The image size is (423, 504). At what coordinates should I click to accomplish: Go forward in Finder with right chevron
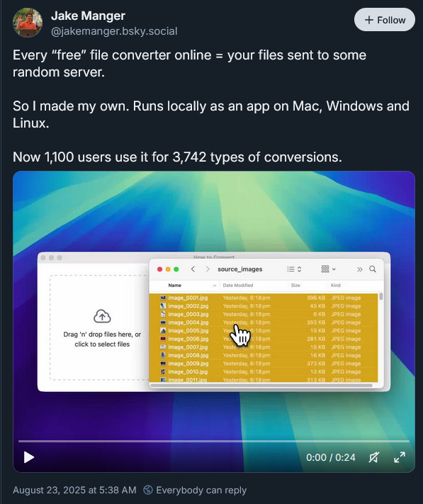(208, 269)
